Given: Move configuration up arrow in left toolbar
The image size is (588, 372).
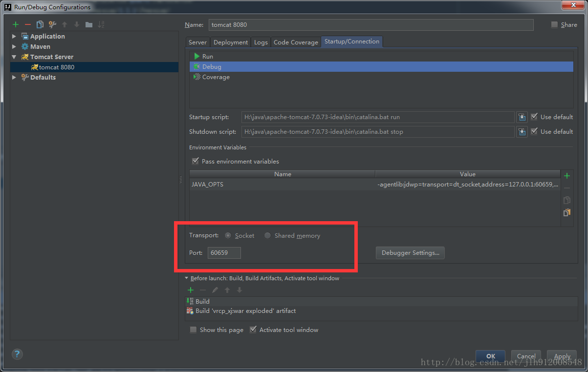Looking at the screenshot, I should (x=65, y=24).
